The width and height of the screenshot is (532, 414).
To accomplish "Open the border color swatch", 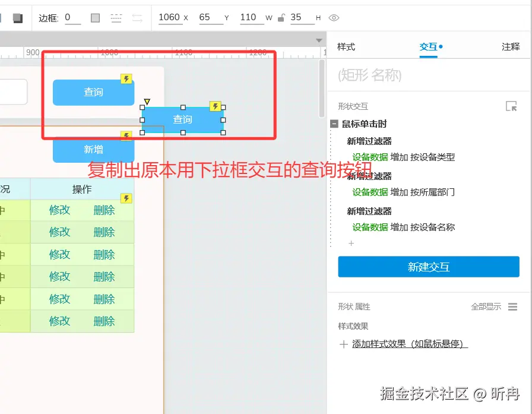I will coord(96,18).
